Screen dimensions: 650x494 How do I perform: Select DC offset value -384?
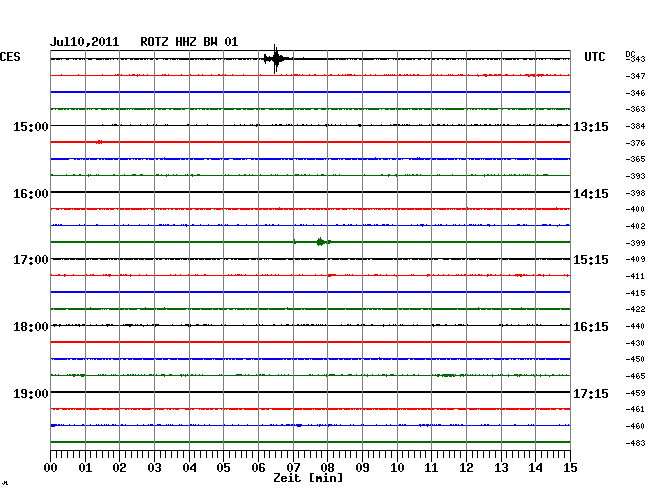point(635,126)
